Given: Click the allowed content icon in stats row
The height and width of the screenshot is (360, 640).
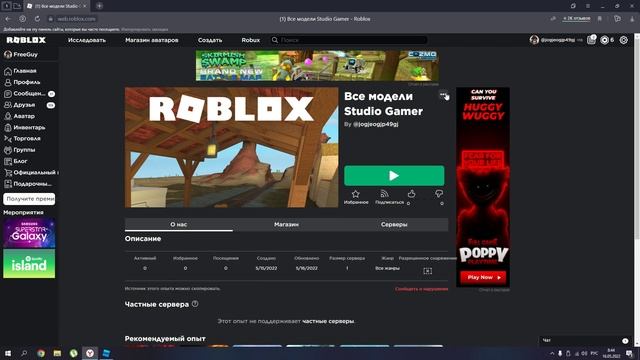Looking at the screenshot, I should [427, 271].
